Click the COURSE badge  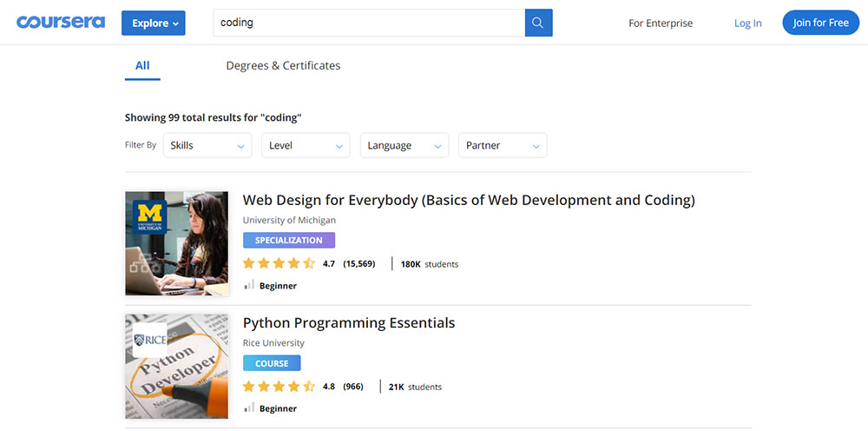click(x=272, y=363)
